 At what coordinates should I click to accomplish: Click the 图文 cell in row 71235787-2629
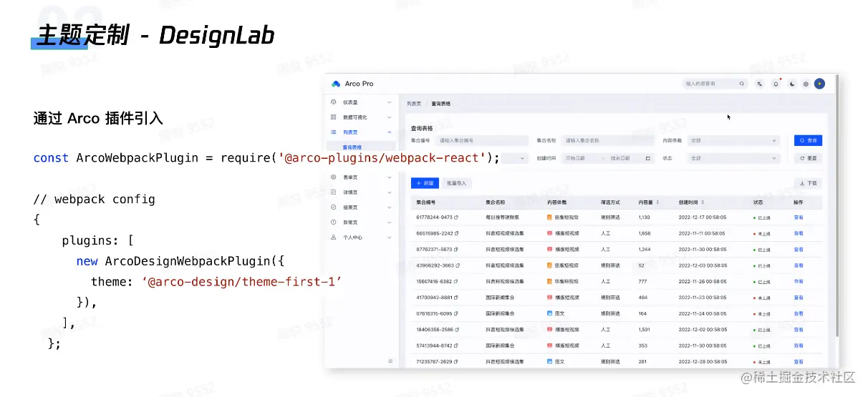pos(556,362)
